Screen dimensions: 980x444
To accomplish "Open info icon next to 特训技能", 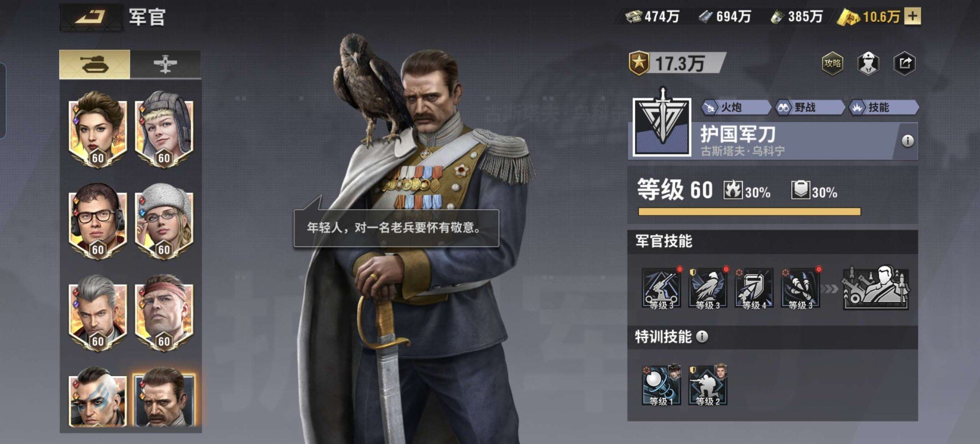I will pyautogui.click(x=702, y=337).
